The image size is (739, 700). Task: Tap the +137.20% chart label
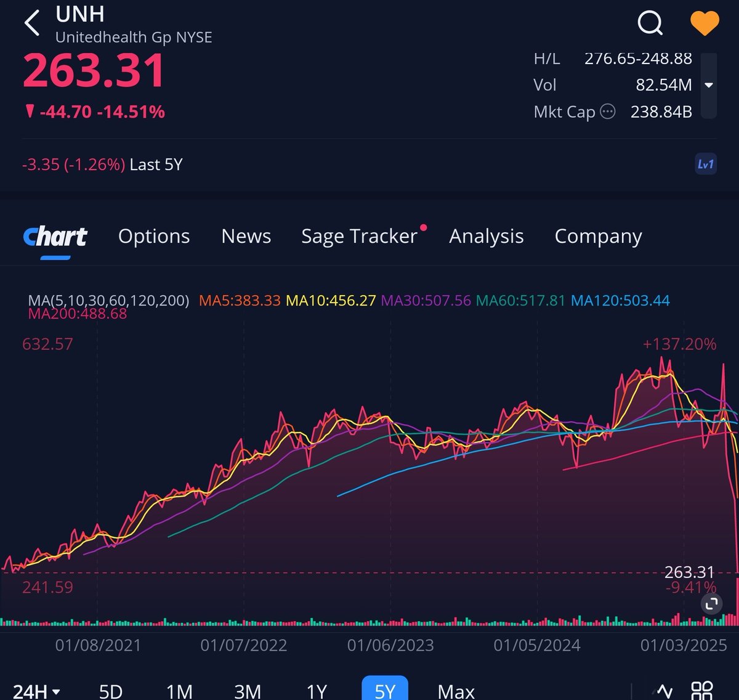[x=679, y=344]
